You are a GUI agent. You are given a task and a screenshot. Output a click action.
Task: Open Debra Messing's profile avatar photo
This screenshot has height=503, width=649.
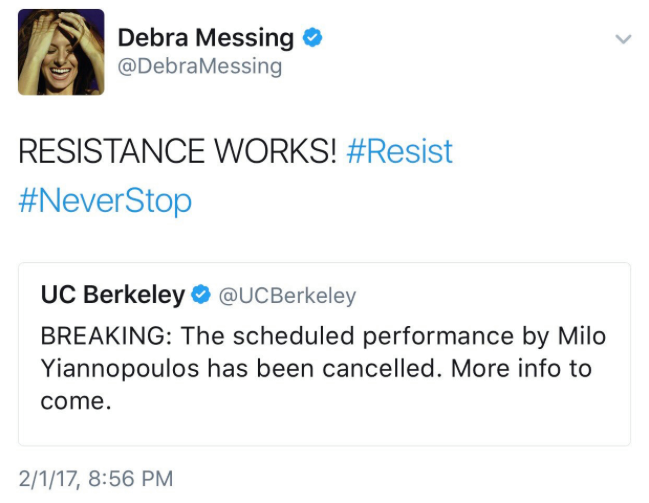60,51
